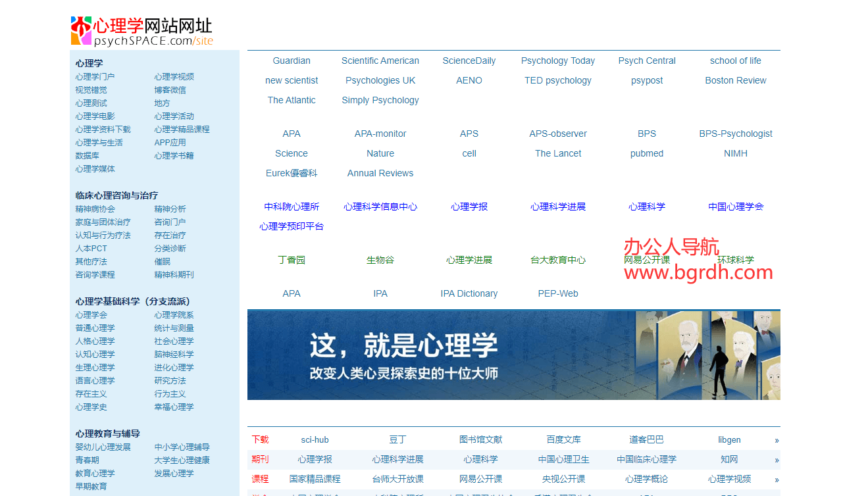The image size is (868, 496).
Task: Visit 中科院心理所
Action: click(x=292, y=206)
